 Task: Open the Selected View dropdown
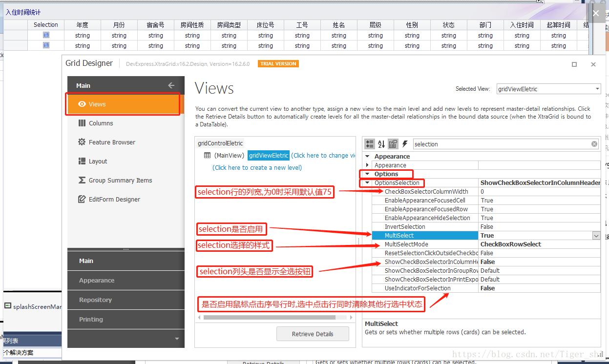pos(597,89)
